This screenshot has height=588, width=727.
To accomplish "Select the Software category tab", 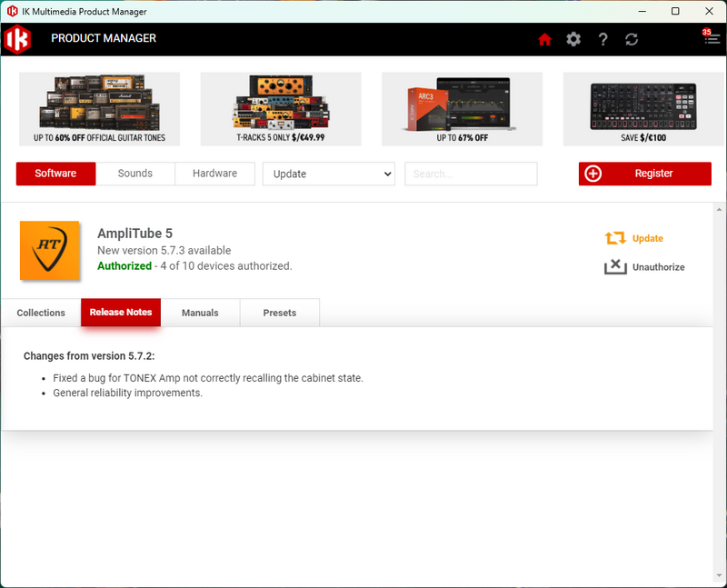I will tap(55, 174).
